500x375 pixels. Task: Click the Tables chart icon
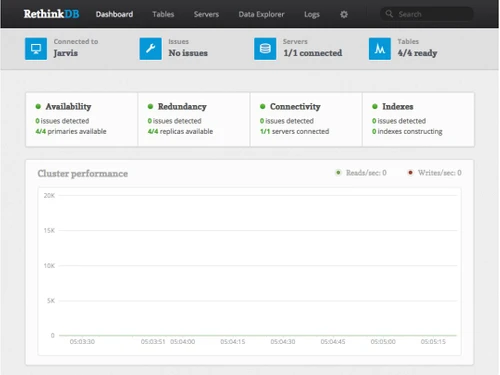click(380, 49)
